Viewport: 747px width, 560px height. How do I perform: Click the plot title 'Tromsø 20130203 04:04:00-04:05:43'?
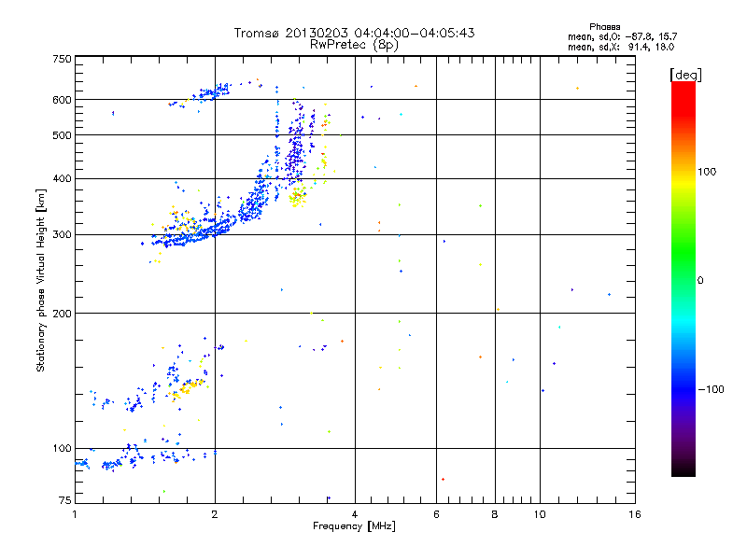354,33
